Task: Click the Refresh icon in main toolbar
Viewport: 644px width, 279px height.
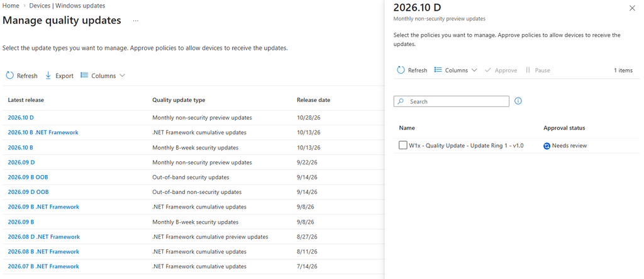Action: 10,76
